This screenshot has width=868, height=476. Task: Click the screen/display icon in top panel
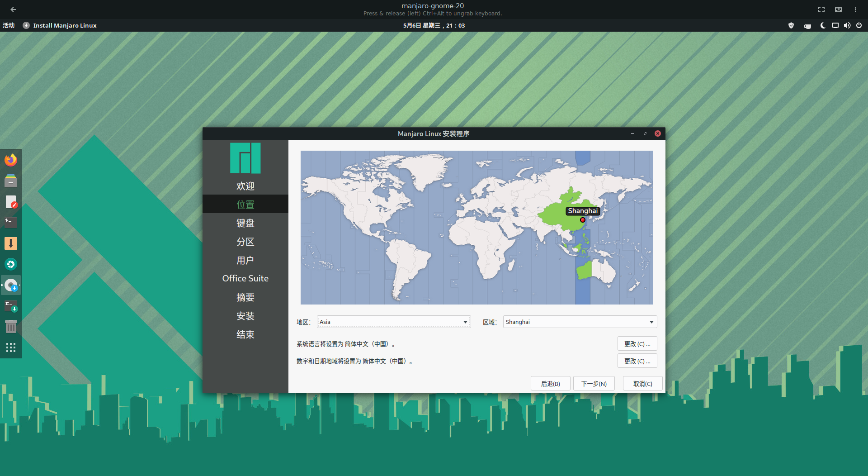[835, 25]
